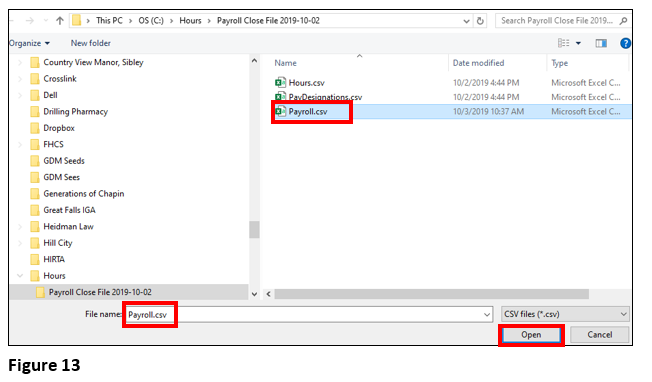Refresh the current folder view

480,21
